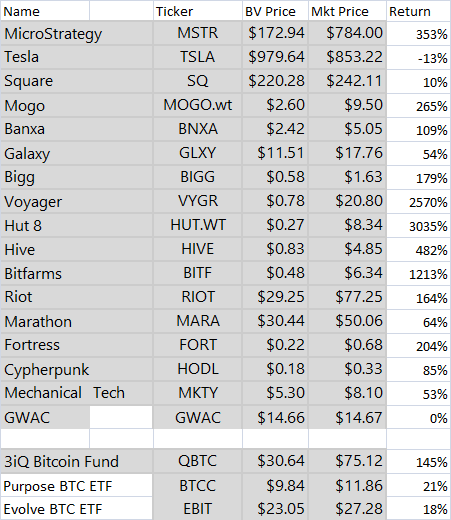
Task: Select Bitfarms BV price $0.48
Action: 275,273
